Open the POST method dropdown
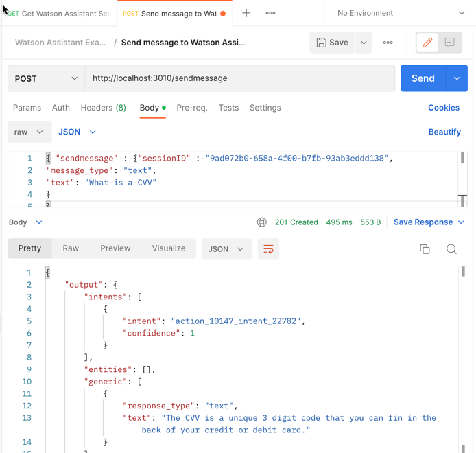Viewport: 476px width, 453px height. click(46, 78)
